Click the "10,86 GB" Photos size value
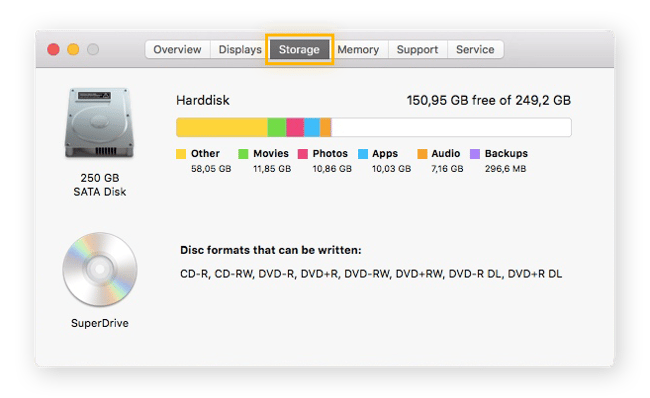This screenshot has width=650, height=398. coord(332,169)
